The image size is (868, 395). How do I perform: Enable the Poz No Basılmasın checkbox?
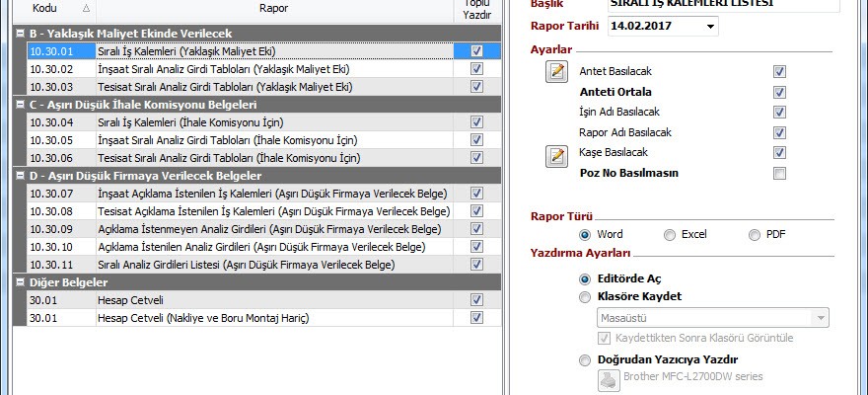pos(780,174)
